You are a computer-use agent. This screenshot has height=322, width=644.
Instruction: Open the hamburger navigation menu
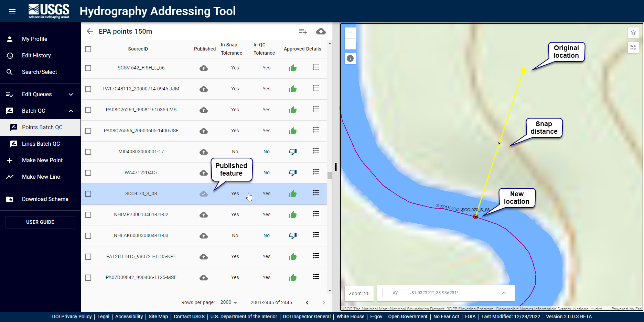point(12,11)
